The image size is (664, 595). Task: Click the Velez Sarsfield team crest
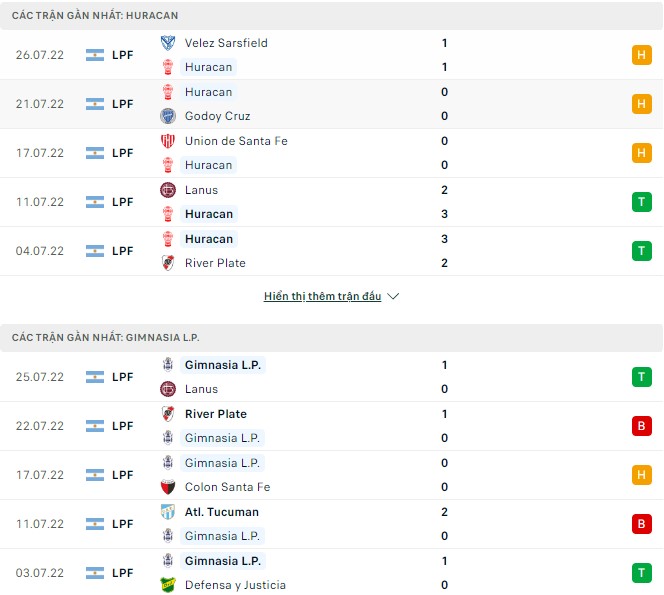pyautogui.click(x=168, y=43)
